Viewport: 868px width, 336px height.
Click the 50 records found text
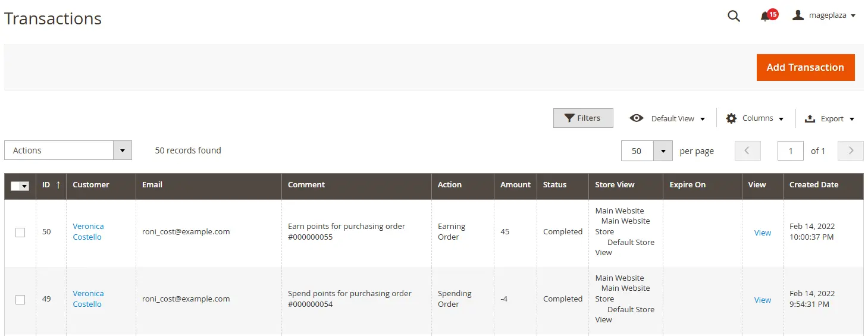[x=188, y=150]
